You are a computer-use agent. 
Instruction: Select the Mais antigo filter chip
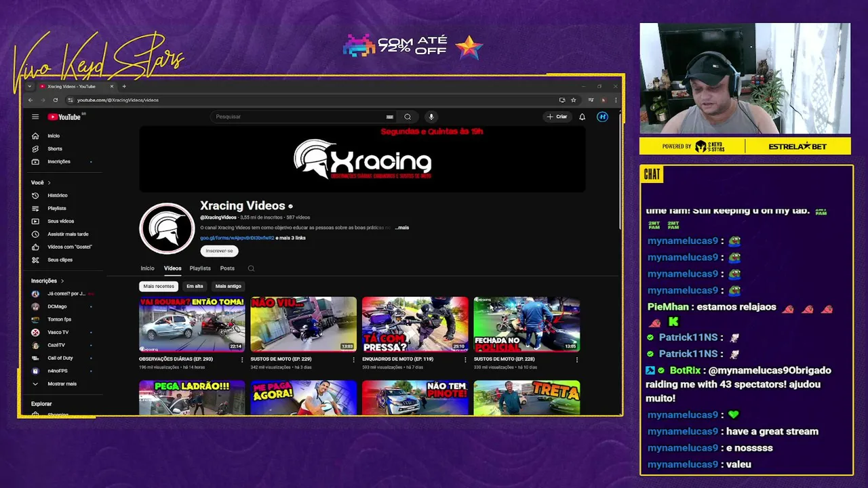click(x=228, y=286)
